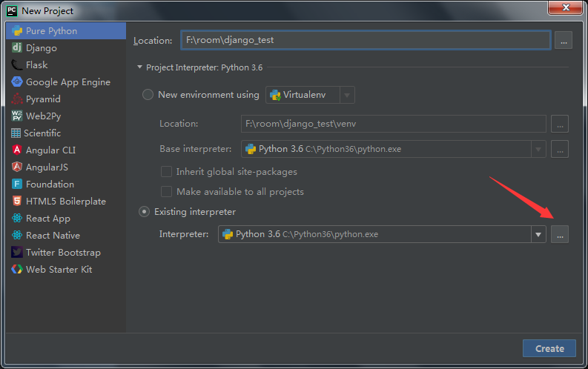This screenshot has height=369, width=588.
Task: Choose the React Native icon
Action: point(17,236)
